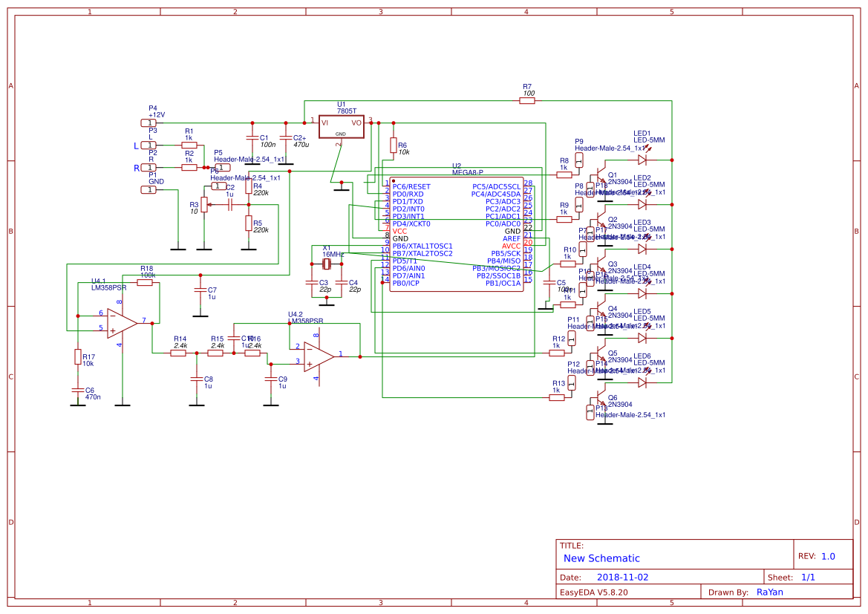This screenshot has height=614, width=868.
Task: Click the PC6/RESET pin label
Action: coord(411,186)
